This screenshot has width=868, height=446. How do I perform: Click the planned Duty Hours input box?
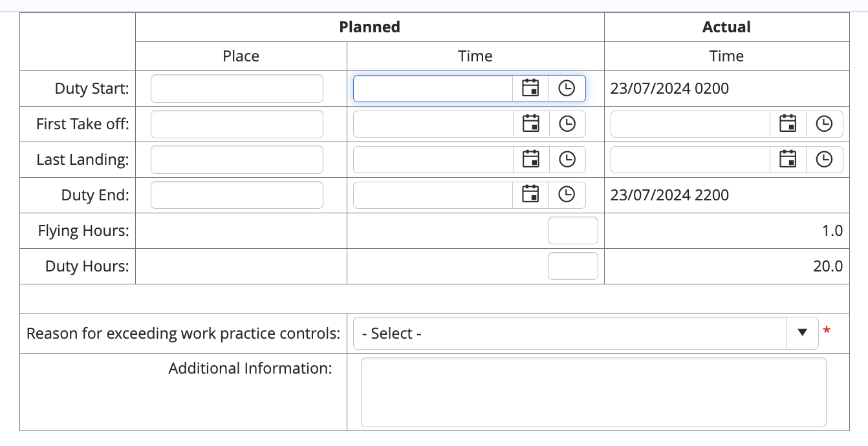(572, 266)
